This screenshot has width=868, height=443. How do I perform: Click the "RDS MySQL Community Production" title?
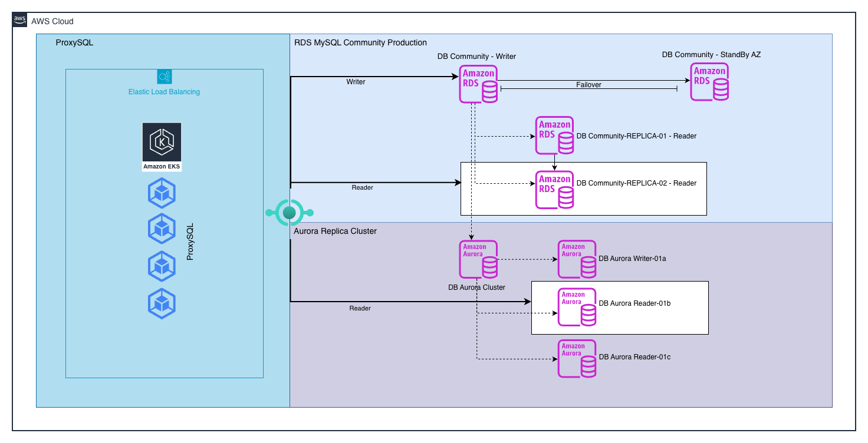click(360, 42)
